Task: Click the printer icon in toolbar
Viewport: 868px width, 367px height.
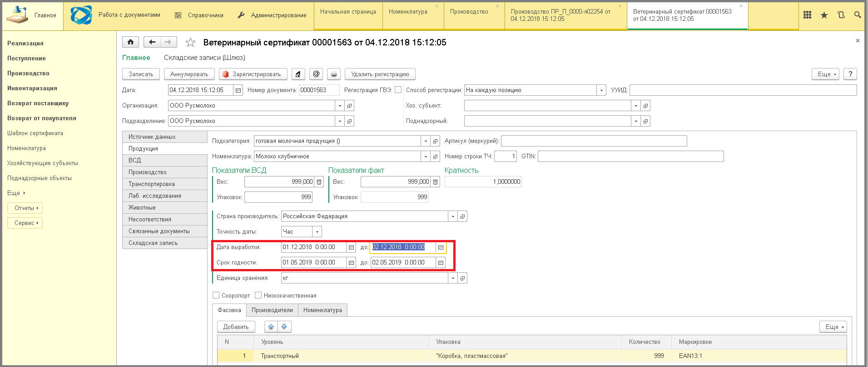Action: (334, 74)
